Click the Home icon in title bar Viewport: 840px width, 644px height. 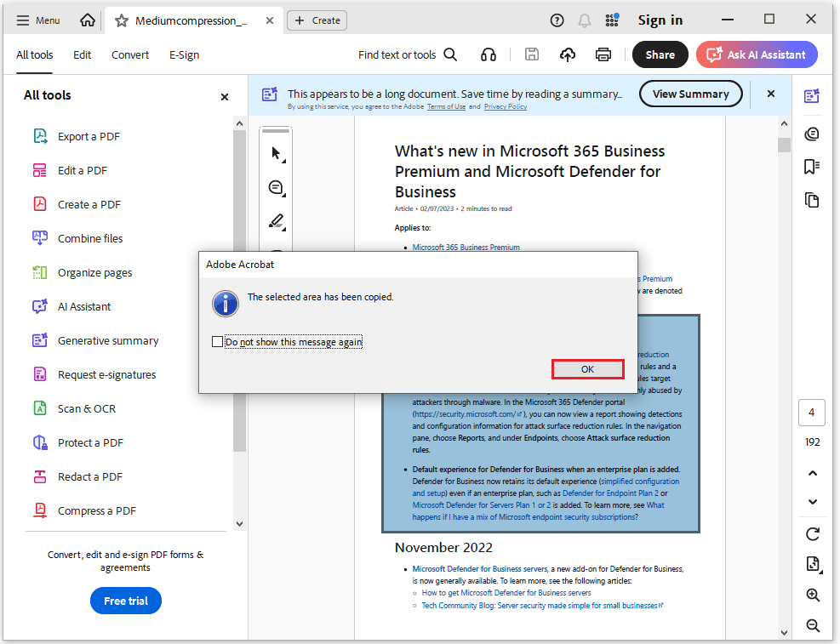88,20
